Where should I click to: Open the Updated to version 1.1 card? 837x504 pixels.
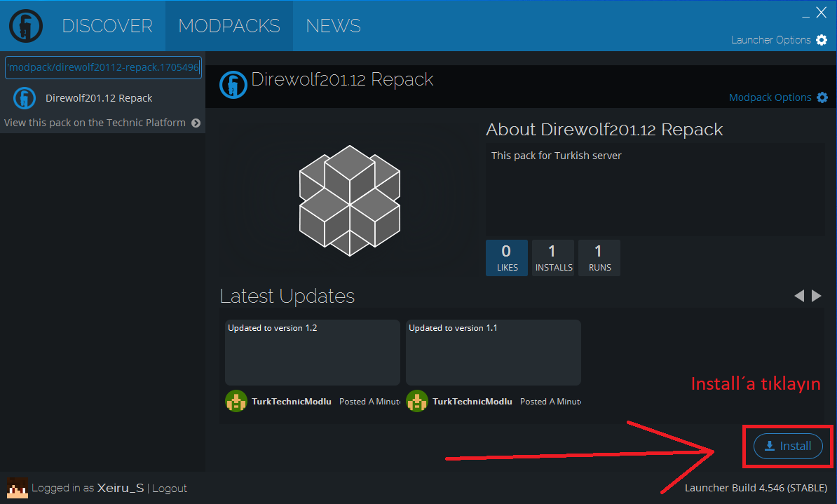(494, 353)
